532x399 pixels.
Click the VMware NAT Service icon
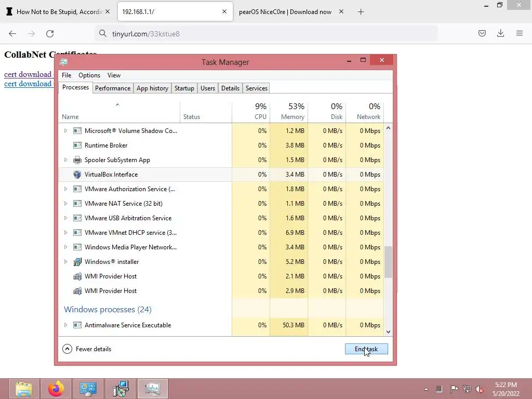click(77, 204)
